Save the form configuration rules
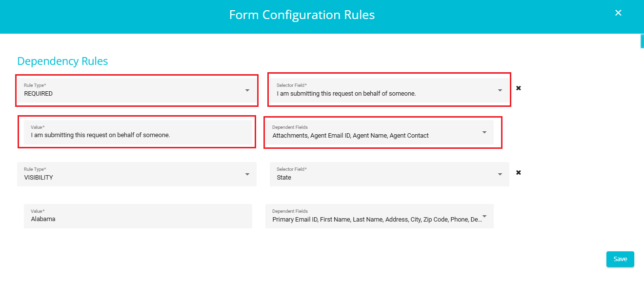This screenshot has width=644, height=285. pos(620,259)
